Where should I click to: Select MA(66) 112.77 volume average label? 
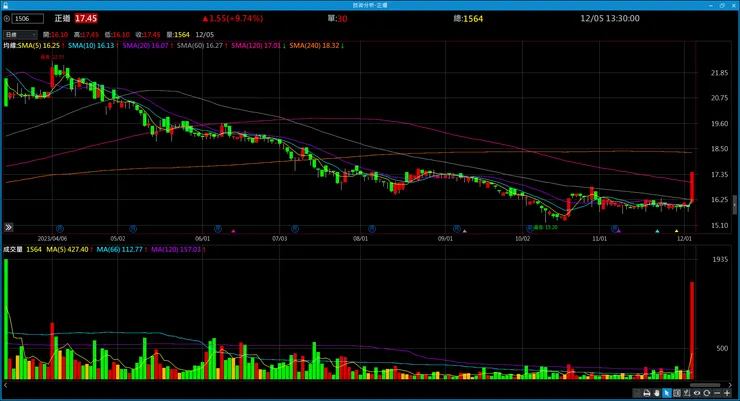[x=119, y=249]
